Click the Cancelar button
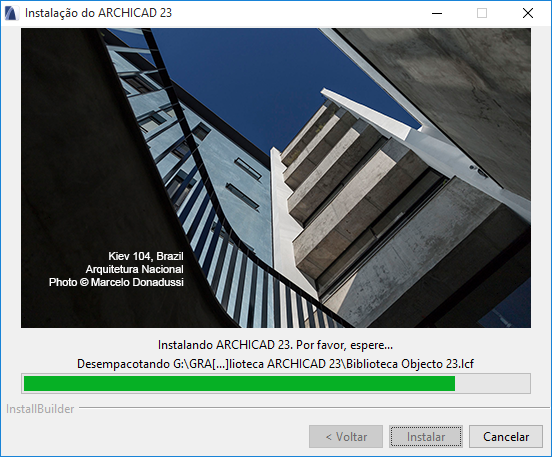The image size is (552, 457). click(x=506, y=437)
